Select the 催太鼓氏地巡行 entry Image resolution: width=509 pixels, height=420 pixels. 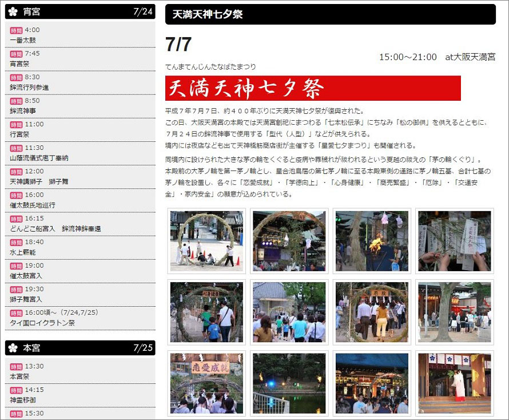33,205
